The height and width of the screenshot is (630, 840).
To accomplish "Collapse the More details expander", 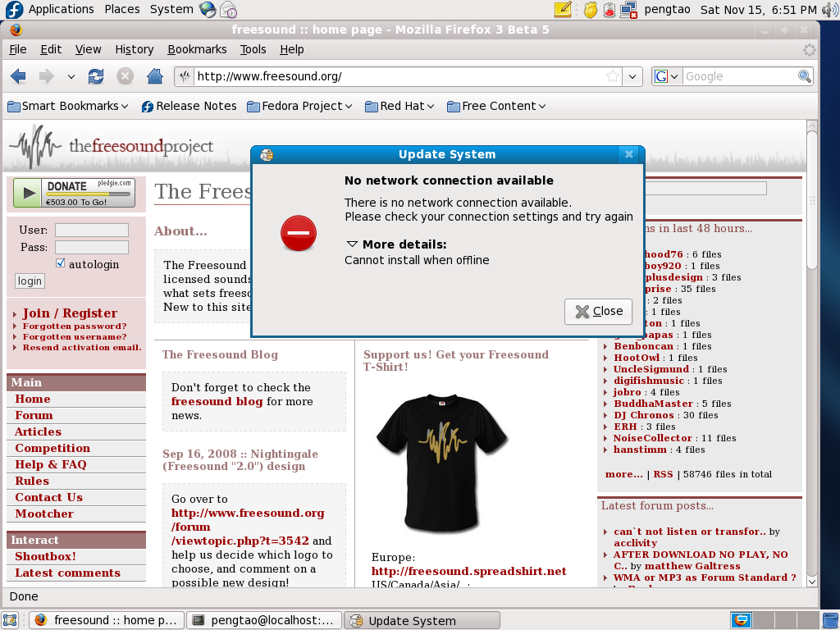I will [352, 244].
